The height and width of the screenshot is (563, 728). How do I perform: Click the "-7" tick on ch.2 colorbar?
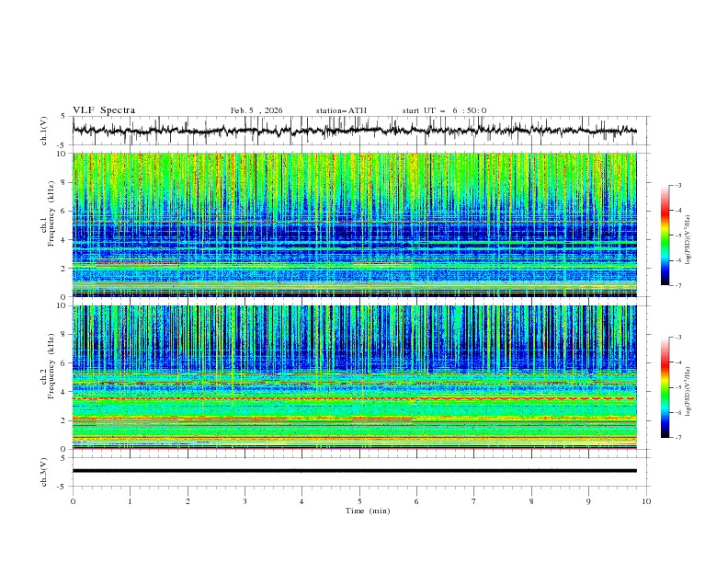[678, 438]
